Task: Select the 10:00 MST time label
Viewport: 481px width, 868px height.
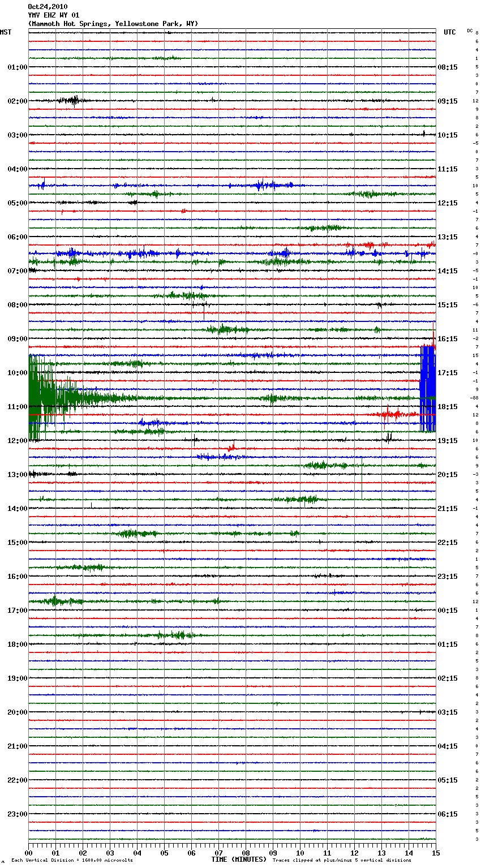Action: click(18, 373)
